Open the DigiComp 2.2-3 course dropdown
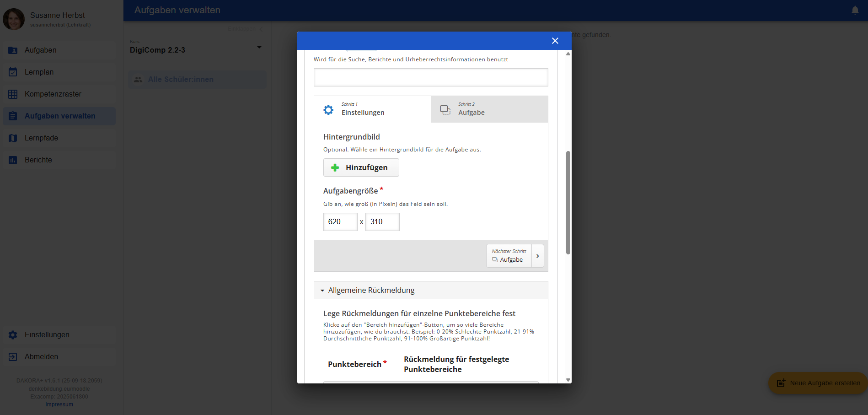Screen dimensions: 868x415 [259, 48]
